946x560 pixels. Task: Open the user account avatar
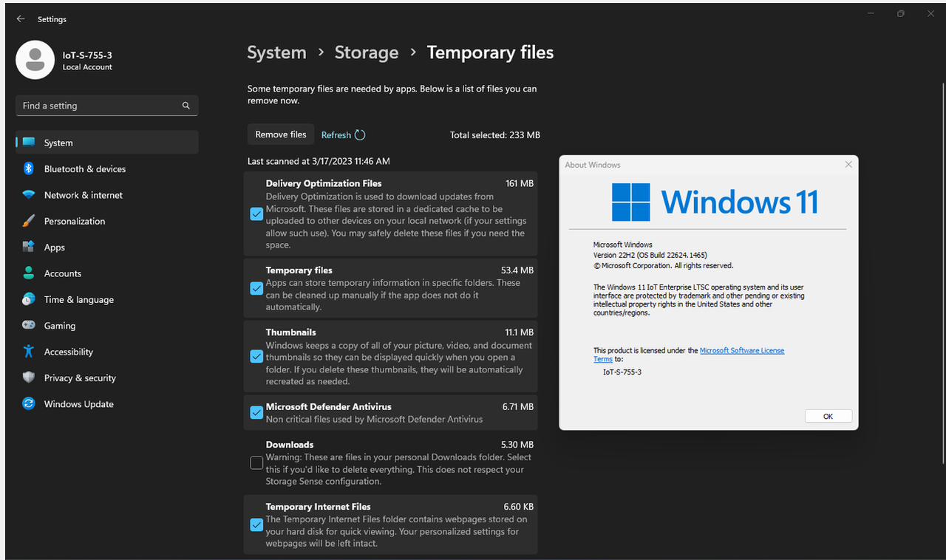click(35, 60)
